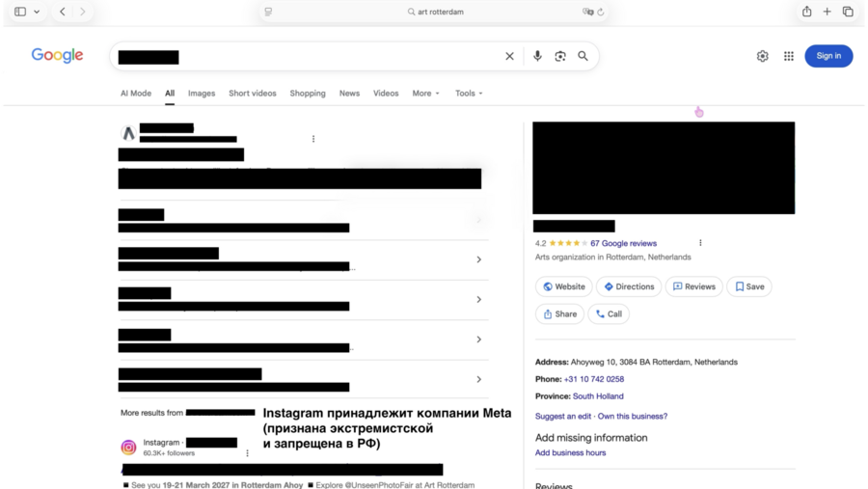Open the Reader view page icon
The height and width of the screenshot is (489, 868).
pyautogui.click(x=268, y=12)
